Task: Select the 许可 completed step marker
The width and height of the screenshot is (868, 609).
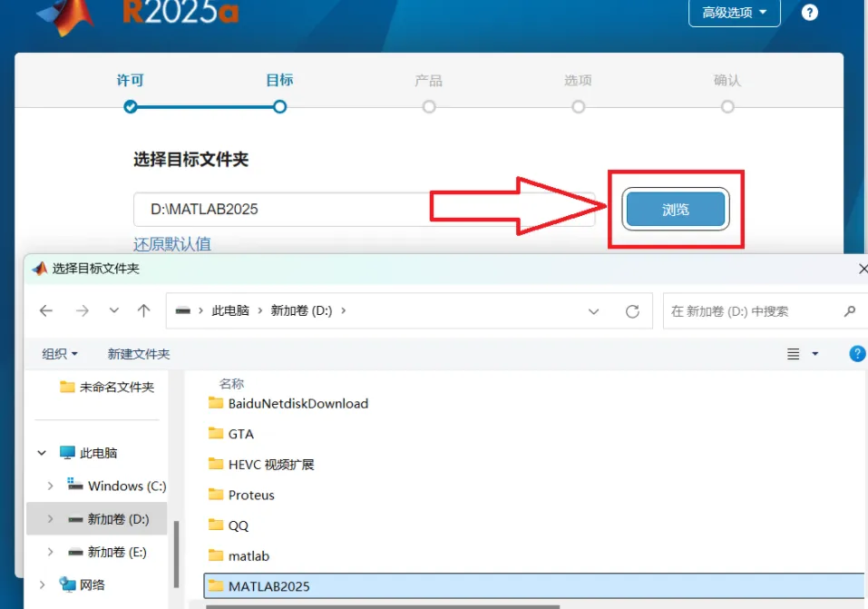Action: [x=131, y=106]
